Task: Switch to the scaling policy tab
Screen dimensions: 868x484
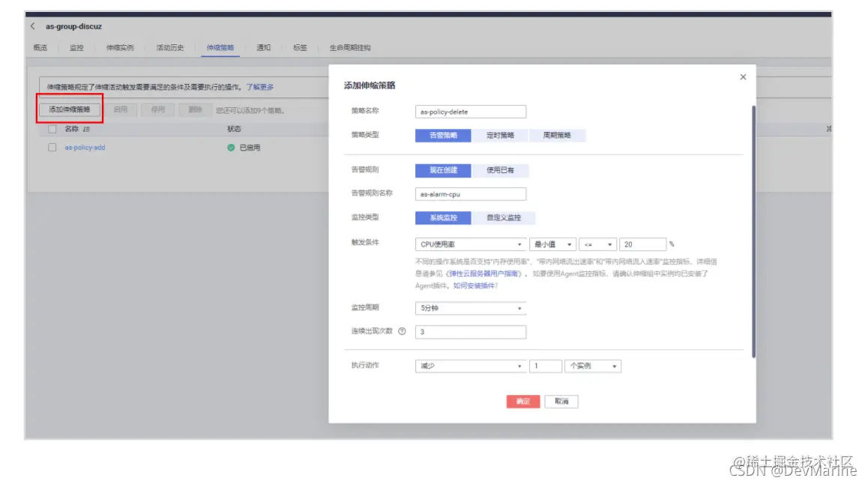Action: click(x=220, y=47)
